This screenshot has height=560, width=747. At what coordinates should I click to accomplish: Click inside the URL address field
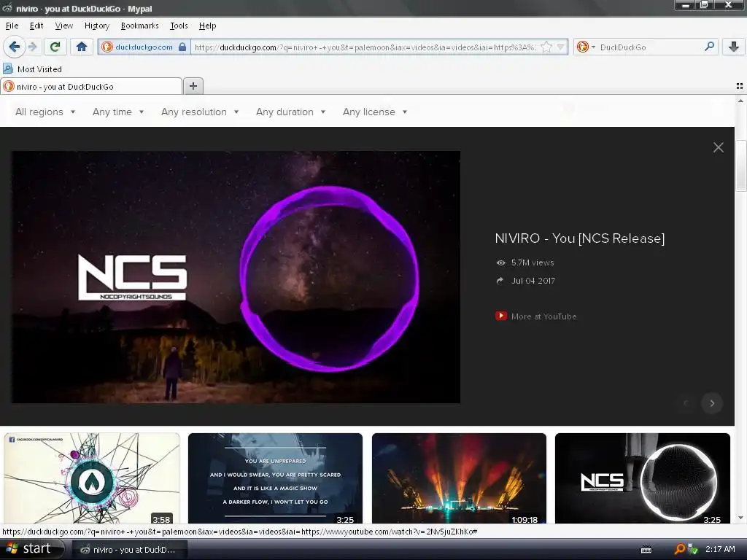click(365, 47)
